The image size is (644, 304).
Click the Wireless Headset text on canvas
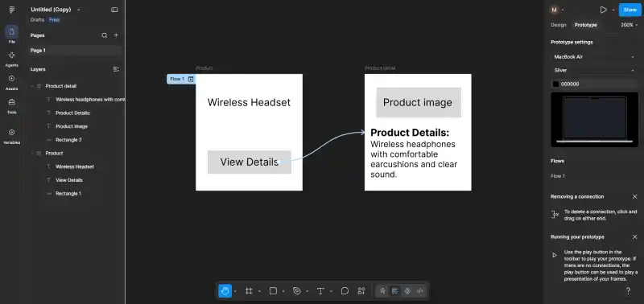coord(249,103)
